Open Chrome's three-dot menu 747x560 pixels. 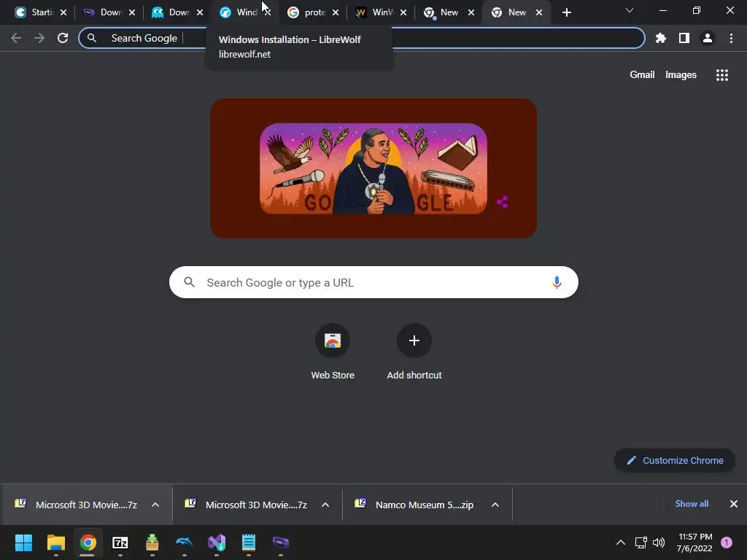(731, 38)
